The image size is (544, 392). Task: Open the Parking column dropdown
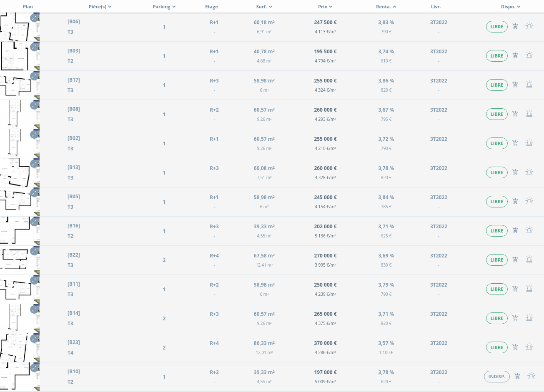click(164, 7)
